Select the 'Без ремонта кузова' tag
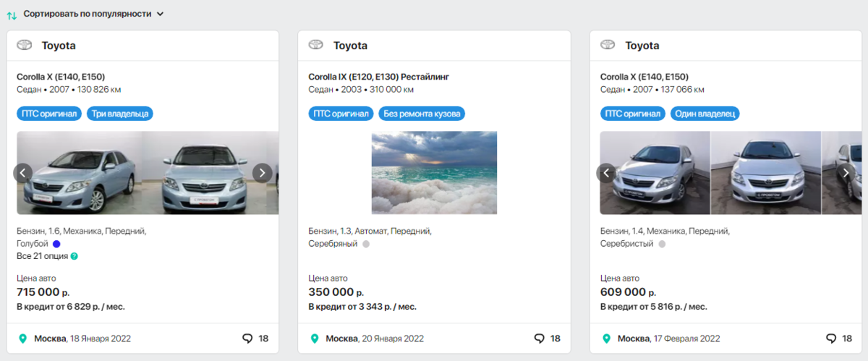The width and height of the screenshot is (868, 361). click(x=422, y=114)
